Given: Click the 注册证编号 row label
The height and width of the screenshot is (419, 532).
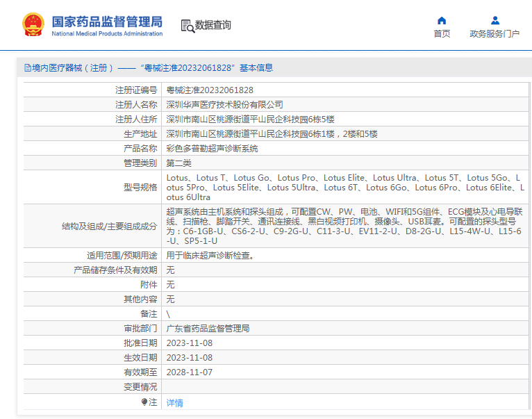Looking at the screenshot, I should [136, 90].
